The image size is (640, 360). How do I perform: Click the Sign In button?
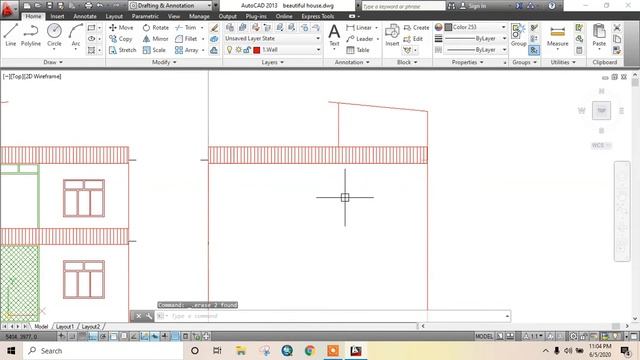[473, 6]
